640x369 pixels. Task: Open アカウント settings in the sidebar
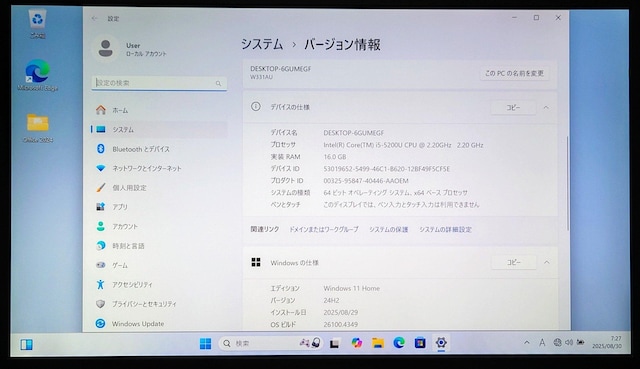click(x=159, y=227)
